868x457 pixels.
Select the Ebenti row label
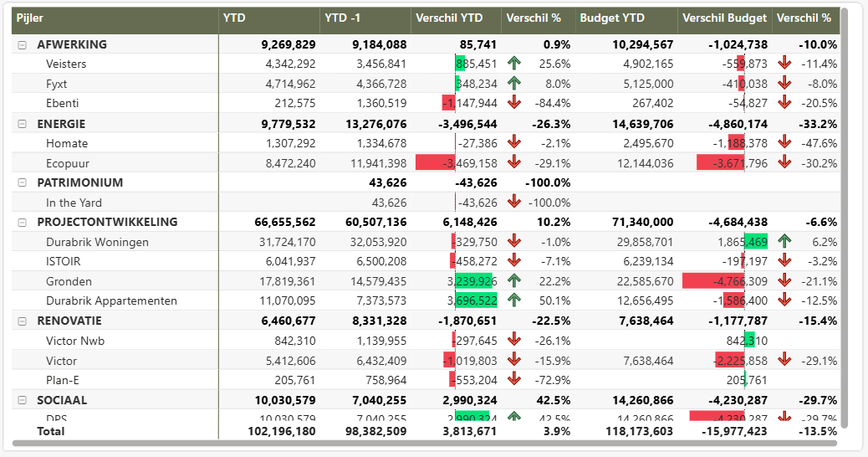pyautogui.click(x=62, y=104)
